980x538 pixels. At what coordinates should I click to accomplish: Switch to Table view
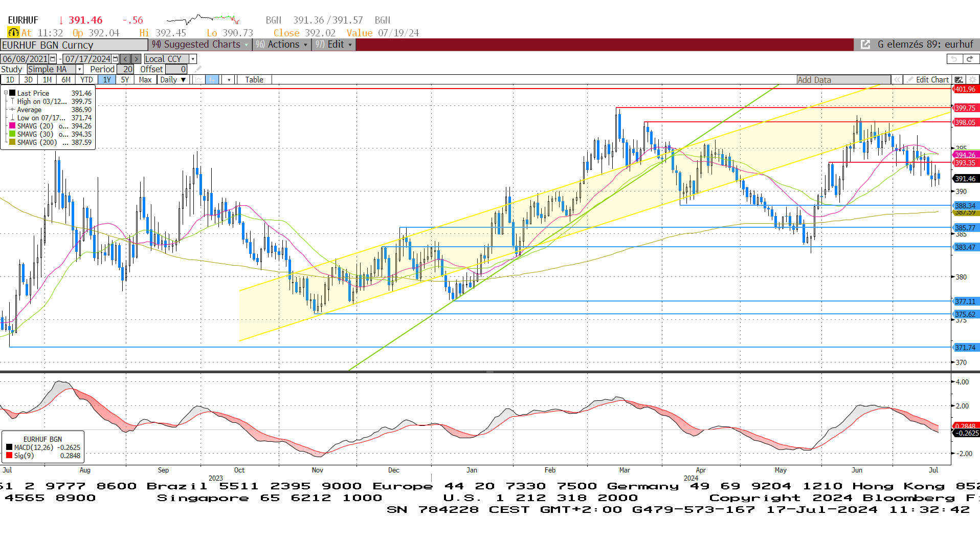tap(254, 80)
